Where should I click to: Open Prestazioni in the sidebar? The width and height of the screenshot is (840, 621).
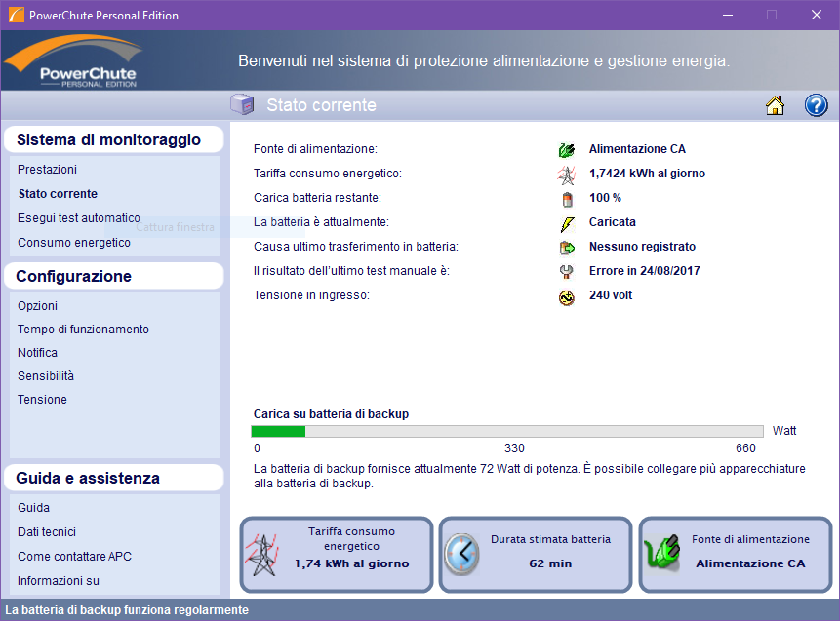(47, 170)
